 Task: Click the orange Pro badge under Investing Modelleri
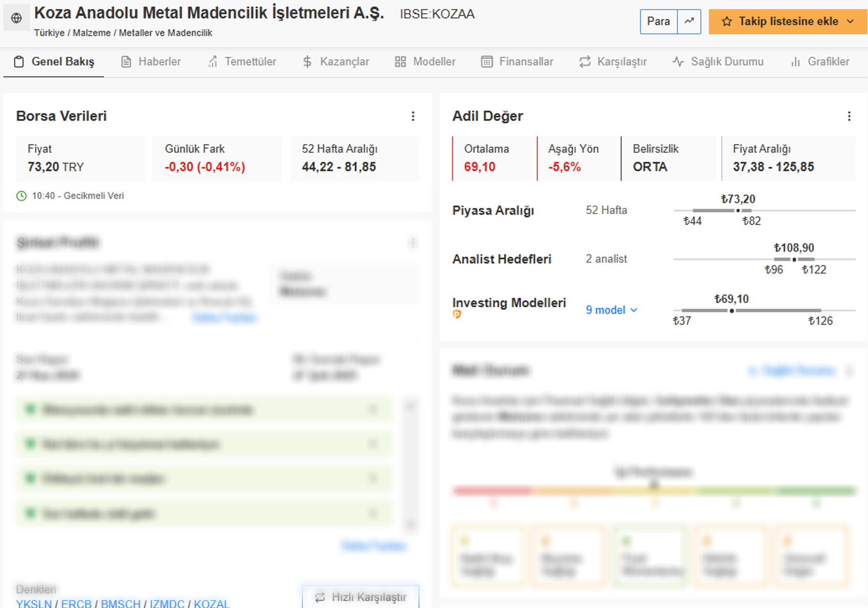click(457, 315)
